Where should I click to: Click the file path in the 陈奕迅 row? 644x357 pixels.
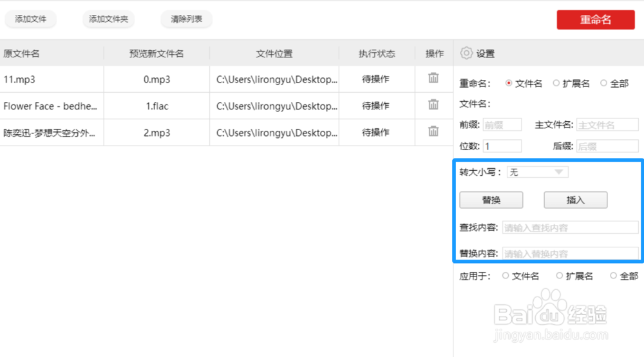(x=277, y=133)
